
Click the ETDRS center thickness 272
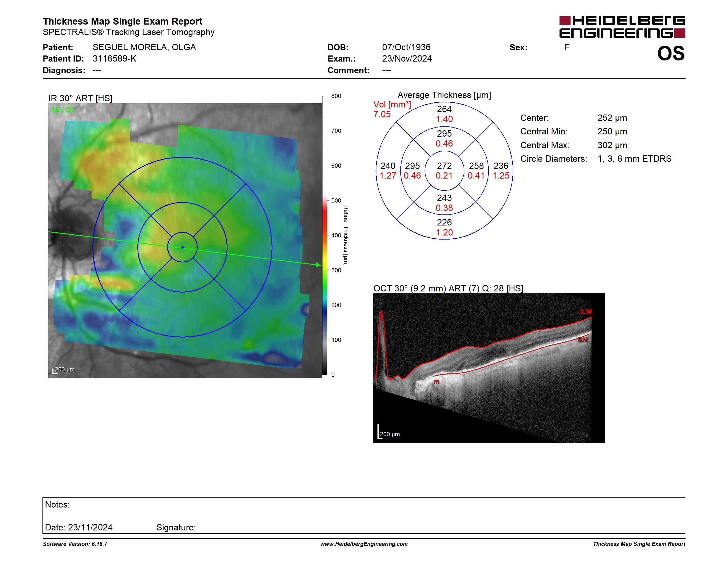444,166
